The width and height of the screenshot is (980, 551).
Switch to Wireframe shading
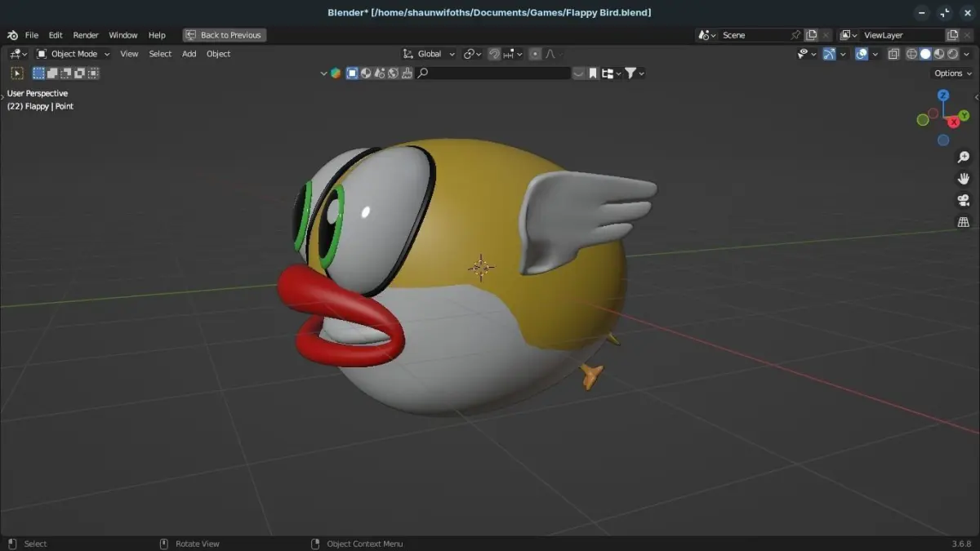tap(911, 54)
